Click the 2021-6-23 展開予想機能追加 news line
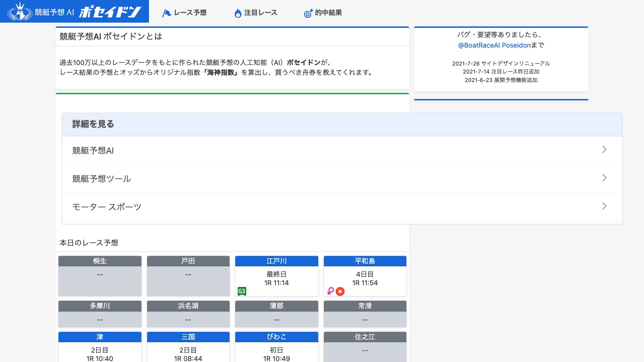 [501, 80]
